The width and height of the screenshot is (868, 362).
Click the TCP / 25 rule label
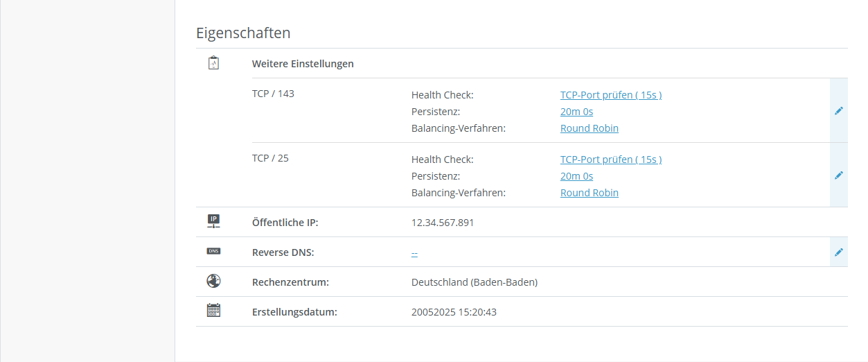click(270, 158)
